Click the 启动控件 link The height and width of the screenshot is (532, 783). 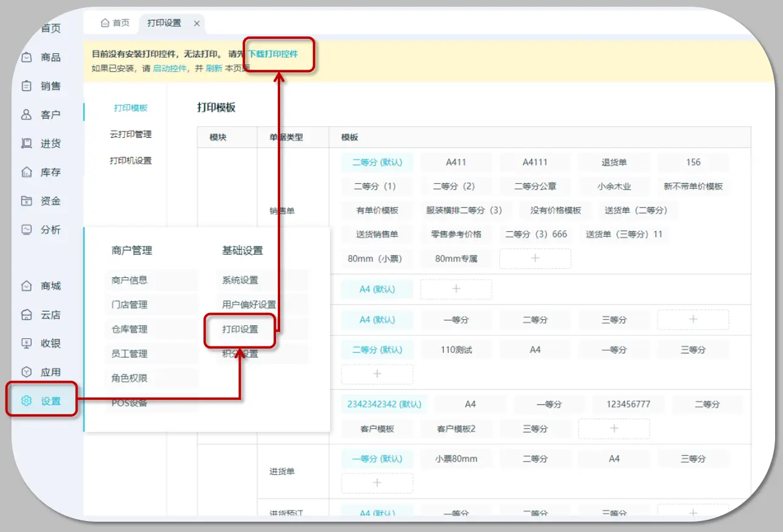tap(170, 69)
